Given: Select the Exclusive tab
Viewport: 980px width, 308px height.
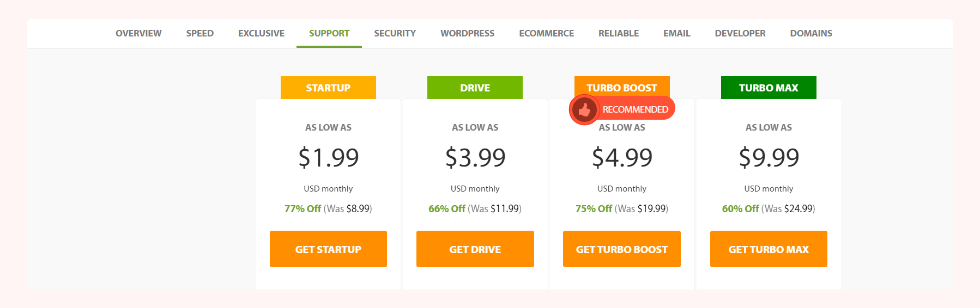Looking at the screenshot, I should pyautogui.click(x=261, y=33).
